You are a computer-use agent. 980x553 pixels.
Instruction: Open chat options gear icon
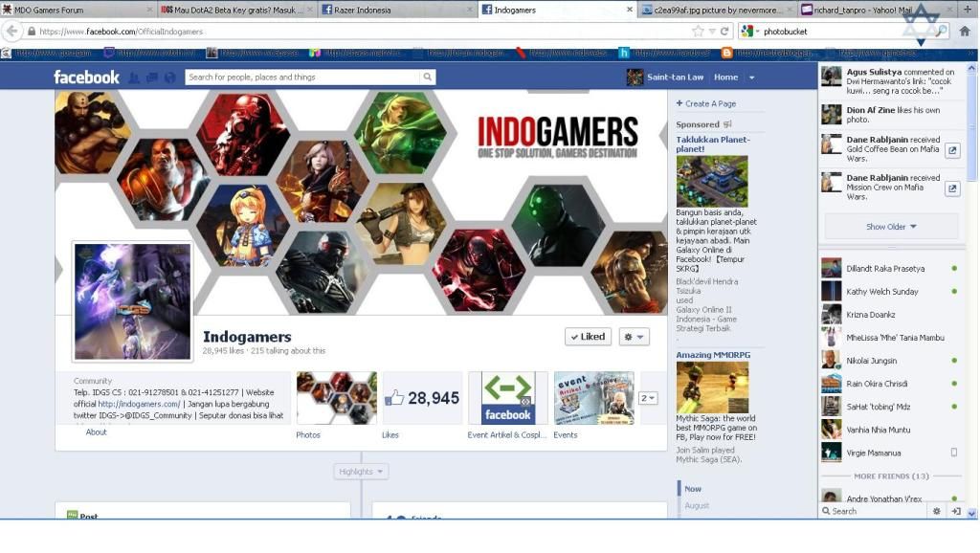[x=936, y=511]
